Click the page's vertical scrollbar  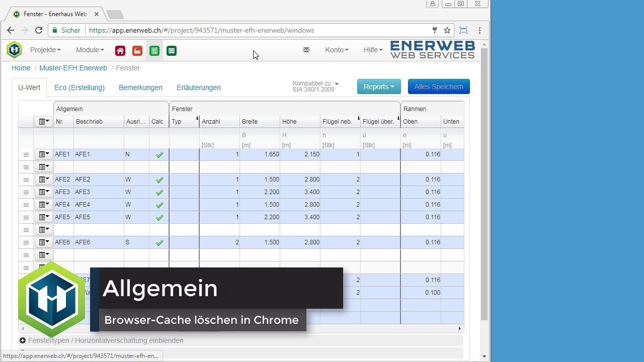[484, 184]
